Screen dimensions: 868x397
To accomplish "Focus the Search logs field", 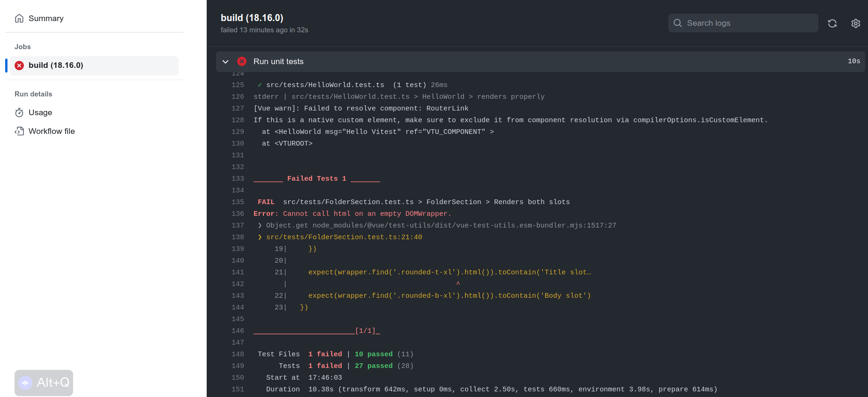I will [743, 23].
